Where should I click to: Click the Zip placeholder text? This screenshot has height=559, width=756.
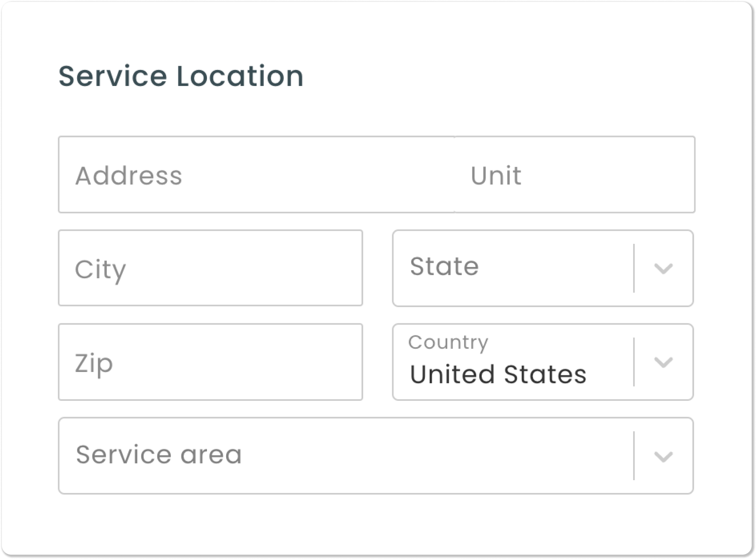coord(94,364)
